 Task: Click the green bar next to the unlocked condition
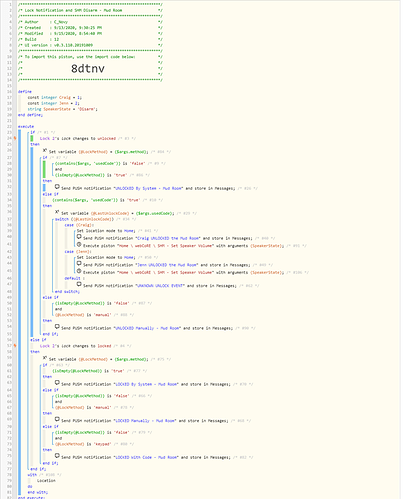pyautogui.click(x=32, y=138)
